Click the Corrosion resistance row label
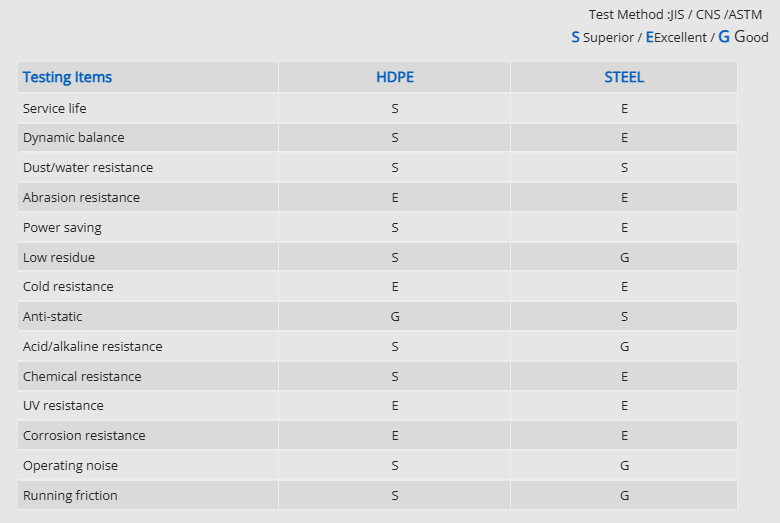This screenshot has width=780, height=523. coord(84,436)
